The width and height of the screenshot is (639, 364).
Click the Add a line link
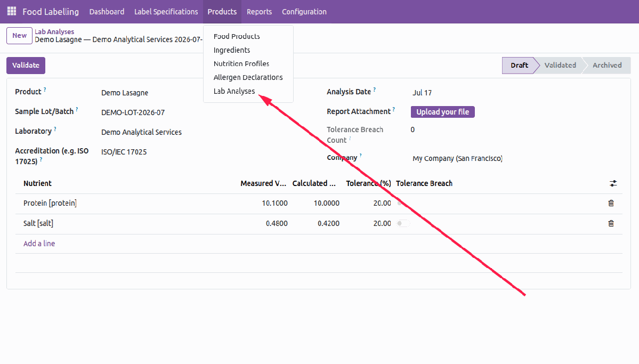coord(39,244)
